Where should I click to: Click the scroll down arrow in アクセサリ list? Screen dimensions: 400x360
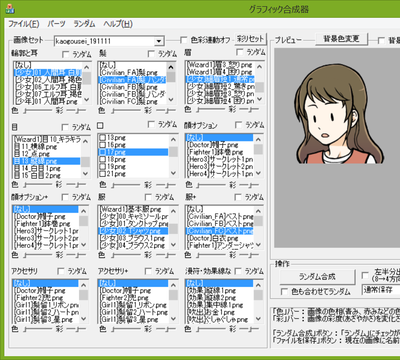tap(84, 319)
